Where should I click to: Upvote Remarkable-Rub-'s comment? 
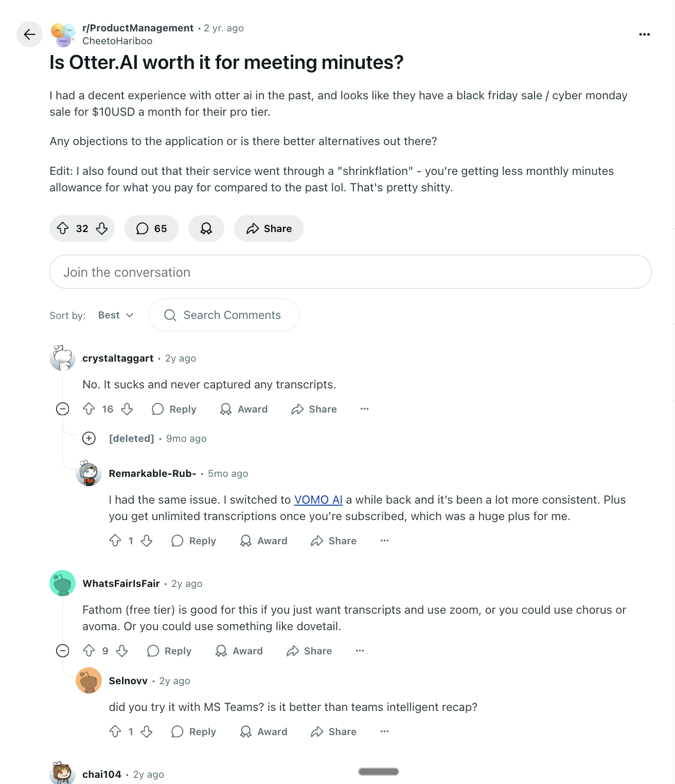(116, 541)
